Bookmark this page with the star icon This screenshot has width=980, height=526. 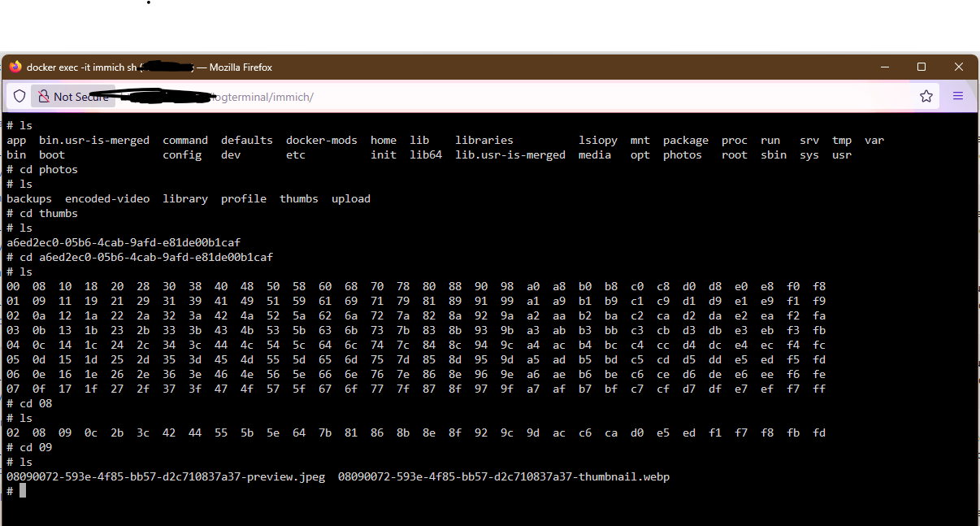click(926, 97)
